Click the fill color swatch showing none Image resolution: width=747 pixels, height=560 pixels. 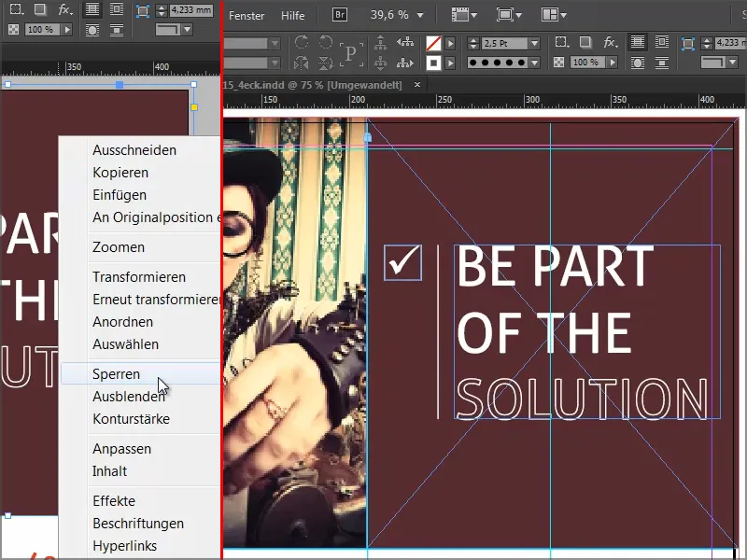433,43
